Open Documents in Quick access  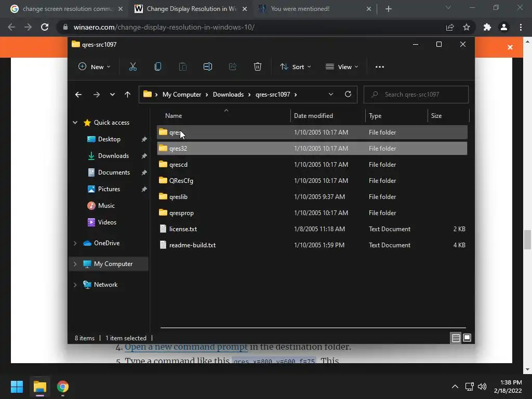coord(114,172)
